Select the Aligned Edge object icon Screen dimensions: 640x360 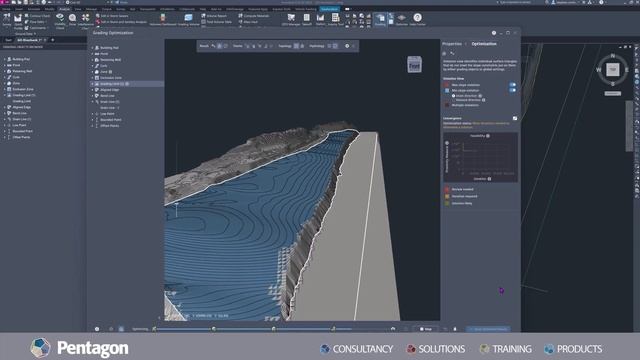point(97,90)
